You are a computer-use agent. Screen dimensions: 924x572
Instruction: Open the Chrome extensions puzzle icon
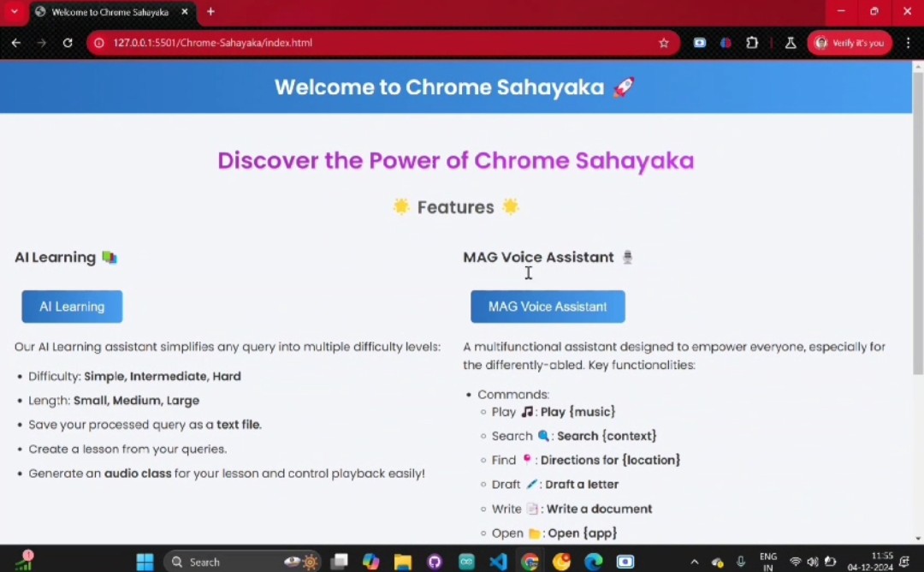[x=752, y=43]
